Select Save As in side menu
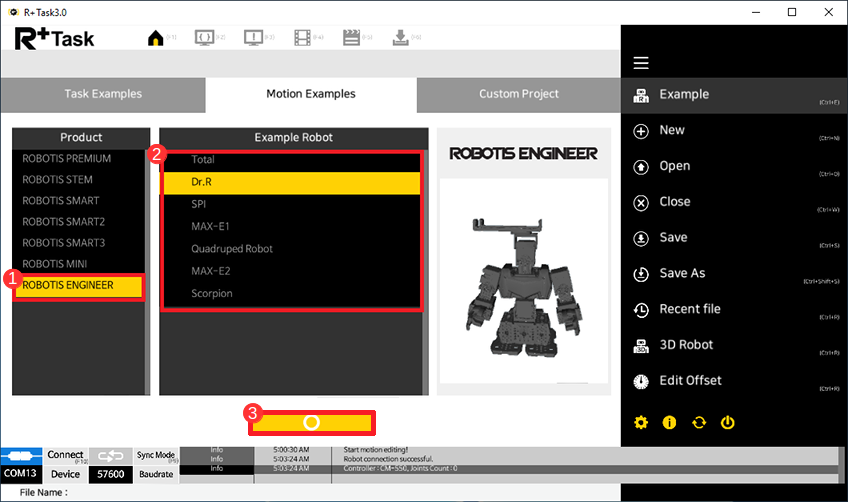The width and height of the screenshot is (848, 502). tap(682, 273)
